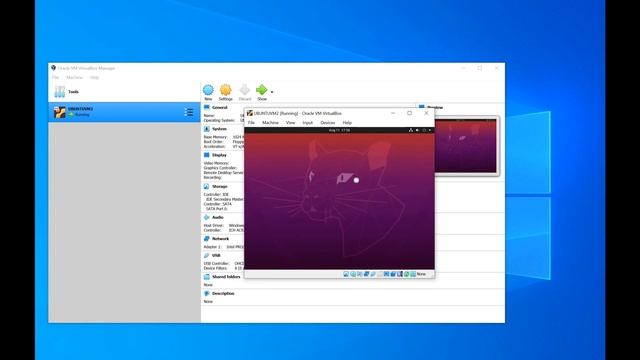Click the hard disk activity status icon
The height and width of the screenshot is (360, 640).
click(346, 274)
